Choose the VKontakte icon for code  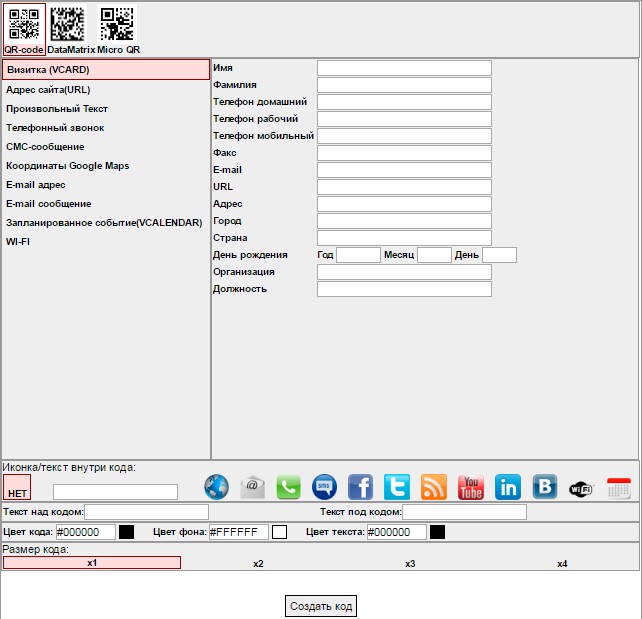point(545,487)
